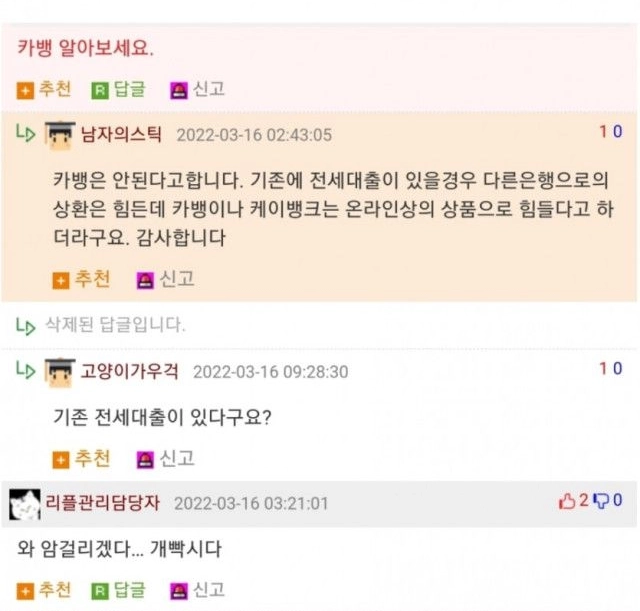Report 남자의스틱's reply

coord(165,280)
